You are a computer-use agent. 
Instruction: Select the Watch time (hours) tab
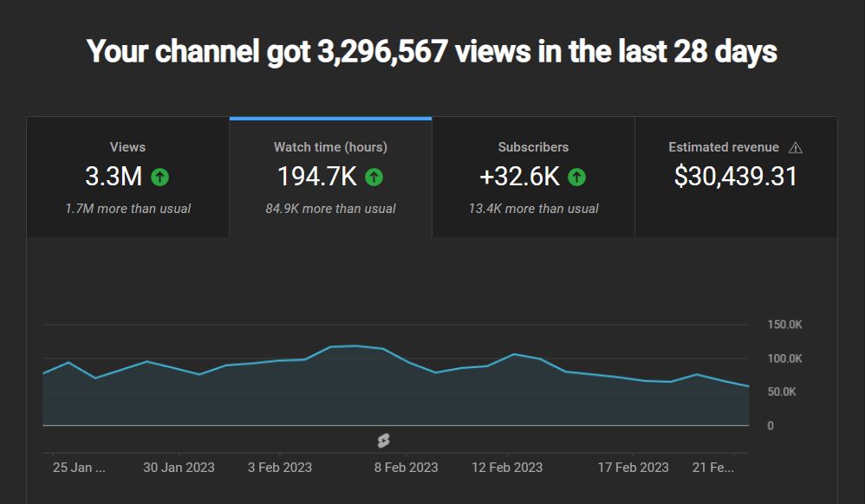(x=330, y=147)
